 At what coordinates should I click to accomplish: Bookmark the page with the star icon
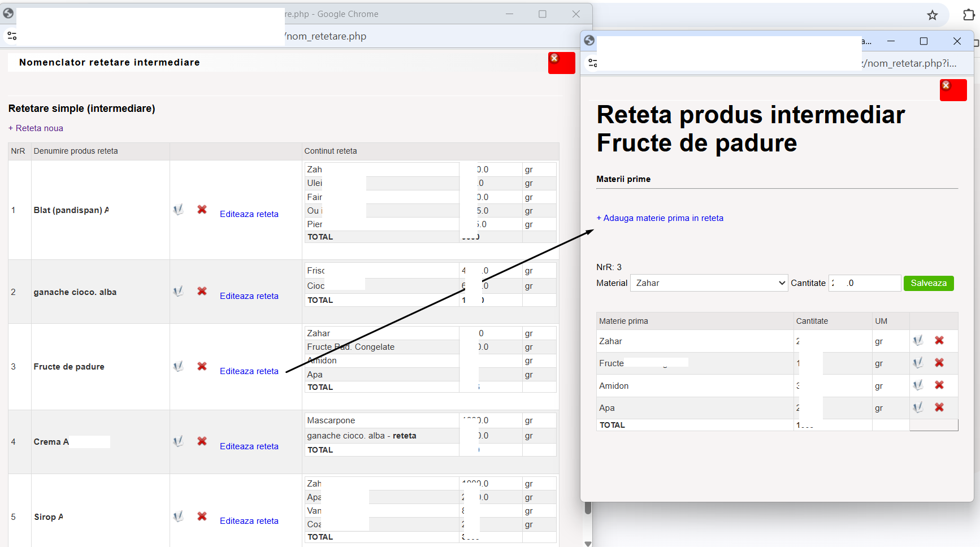(x=933, y=15)
